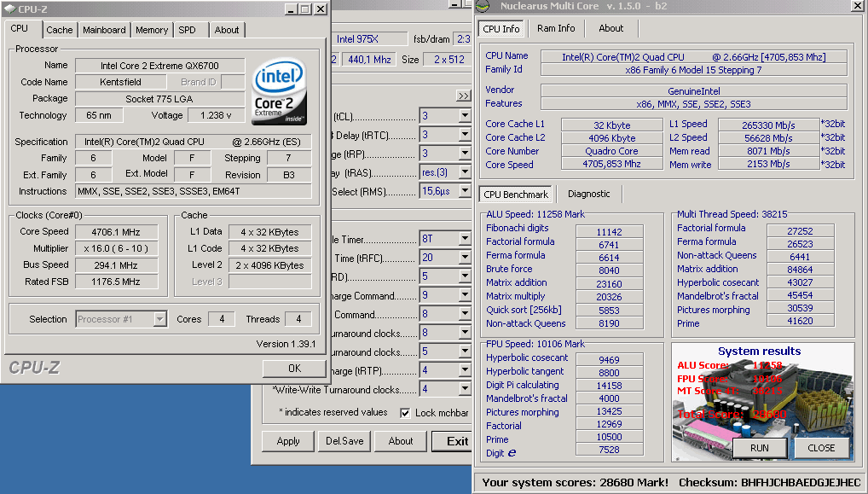Close the Nuclearus Multi Core window

pos(857,6)
